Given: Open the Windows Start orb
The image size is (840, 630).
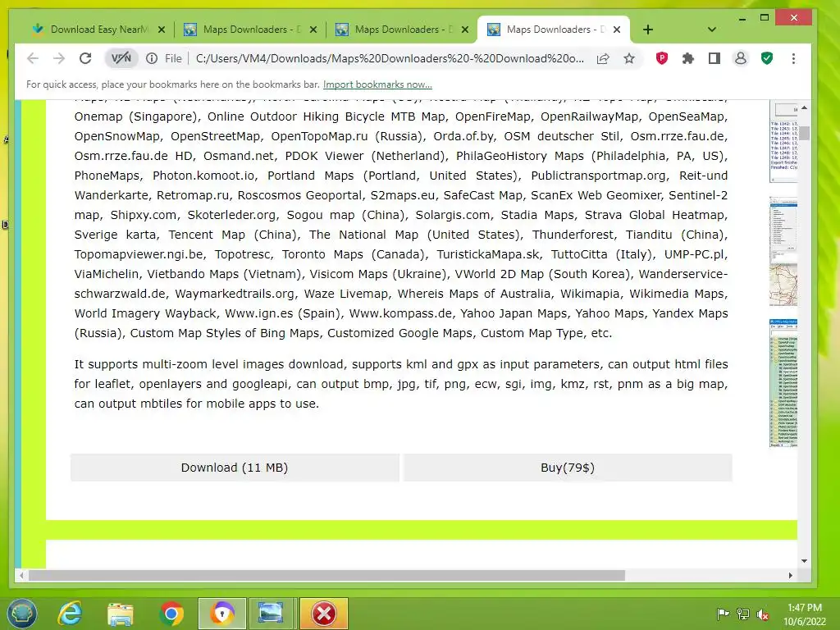Looking at the screenshot, I should click(22, 614).
